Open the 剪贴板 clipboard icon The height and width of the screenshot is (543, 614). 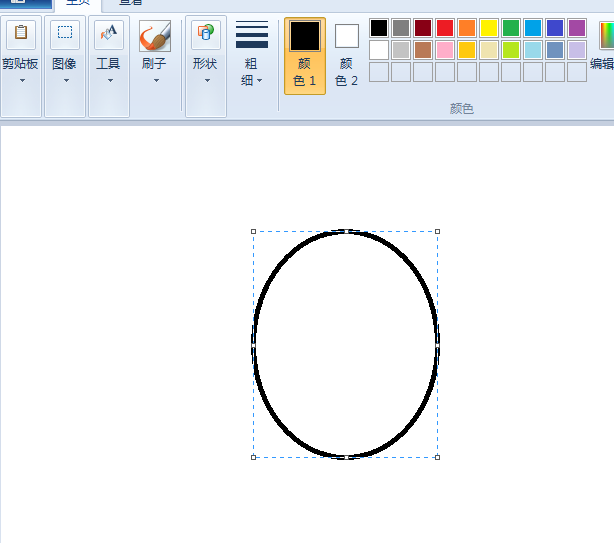[x=21, y=34]
